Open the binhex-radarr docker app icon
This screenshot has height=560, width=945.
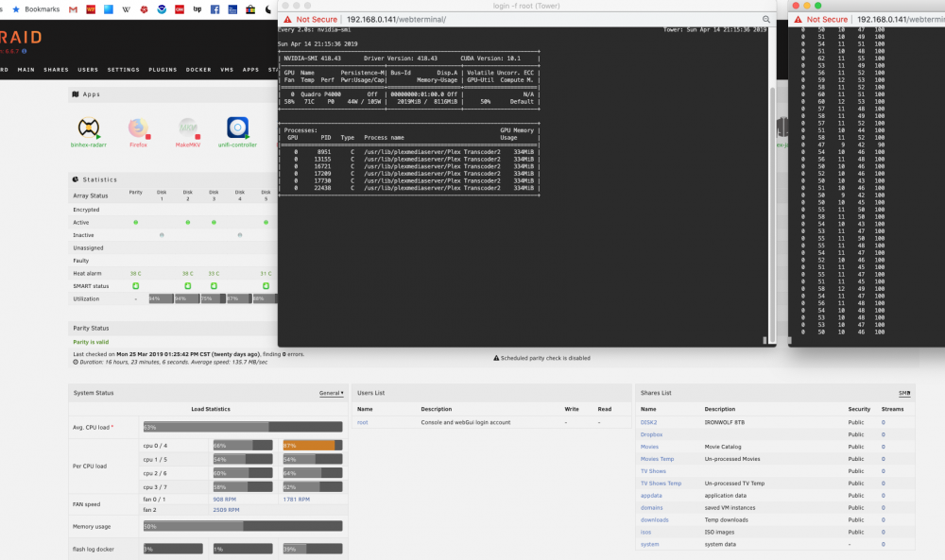tap(89, 128)
